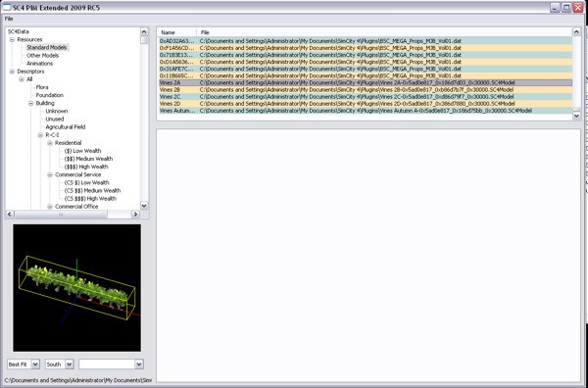Screen dimensions: 588x388
Task: Open the empty dropdown beside South
Action: click(111, 364)
